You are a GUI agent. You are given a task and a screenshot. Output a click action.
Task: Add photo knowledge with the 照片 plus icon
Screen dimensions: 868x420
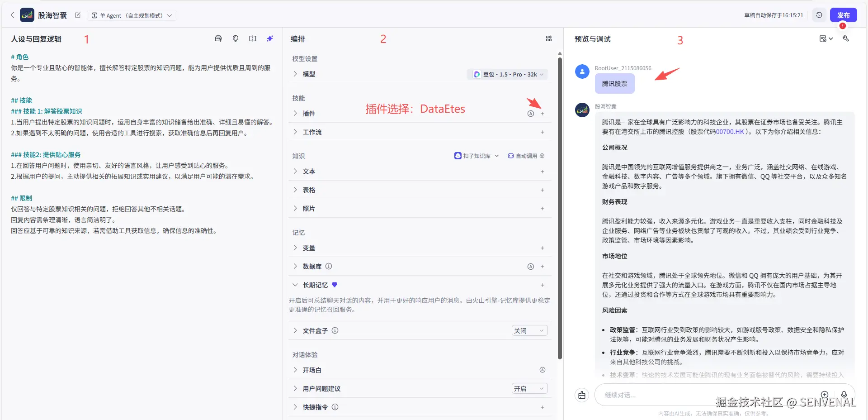[x=542, y=209]
